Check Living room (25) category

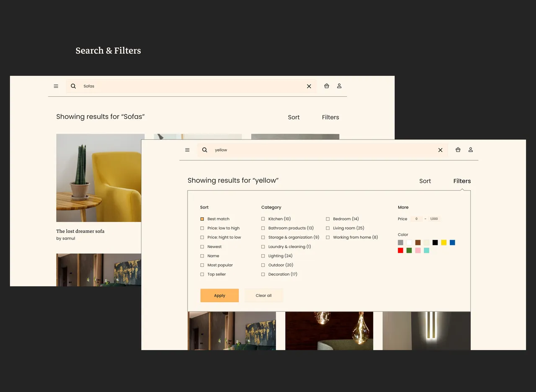[x=328, y=228]
